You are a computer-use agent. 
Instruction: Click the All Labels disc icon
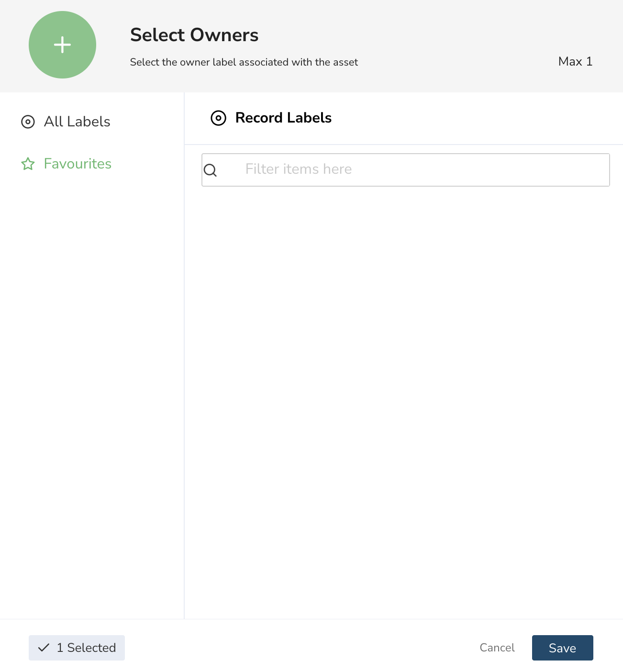(28, 122)
